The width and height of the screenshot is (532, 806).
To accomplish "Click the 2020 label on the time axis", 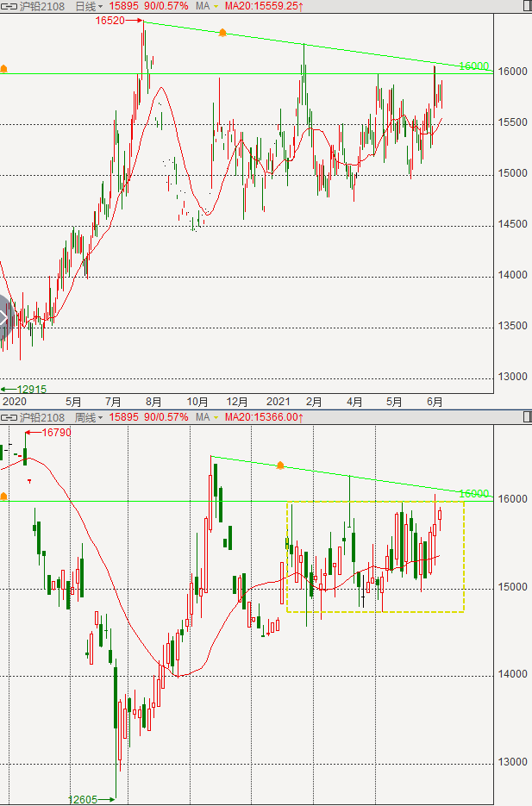I will (x=15, y=402).
